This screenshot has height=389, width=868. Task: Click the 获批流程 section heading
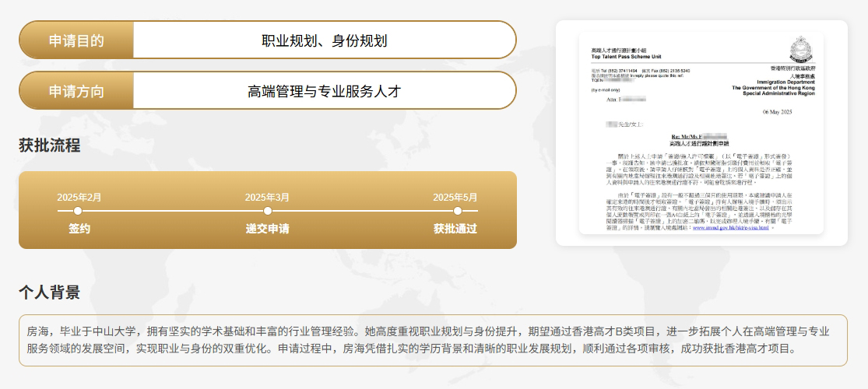tap(49, 145)
